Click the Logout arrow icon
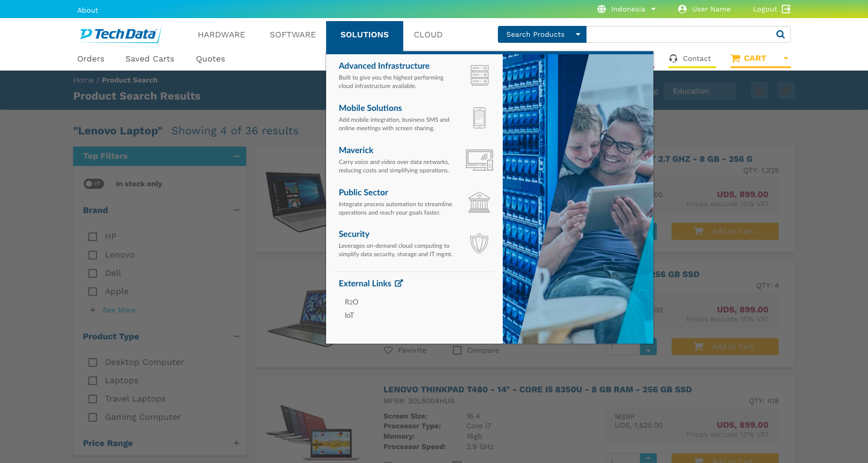 [786, 9]
